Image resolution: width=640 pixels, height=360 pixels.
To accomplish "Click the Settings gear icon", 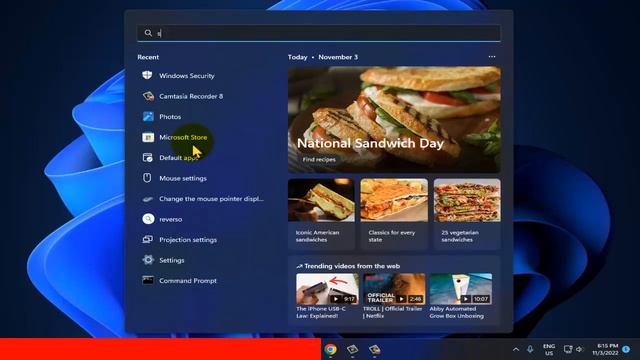I will pyautogui.click(x=148, y=260).
